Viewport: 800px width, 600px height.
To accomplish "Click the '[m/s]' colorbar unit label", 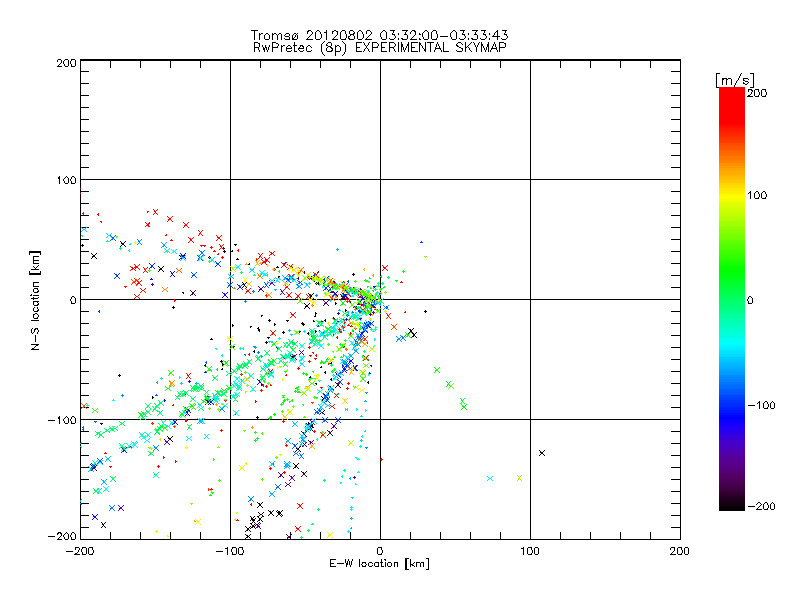I will point(735,80).
